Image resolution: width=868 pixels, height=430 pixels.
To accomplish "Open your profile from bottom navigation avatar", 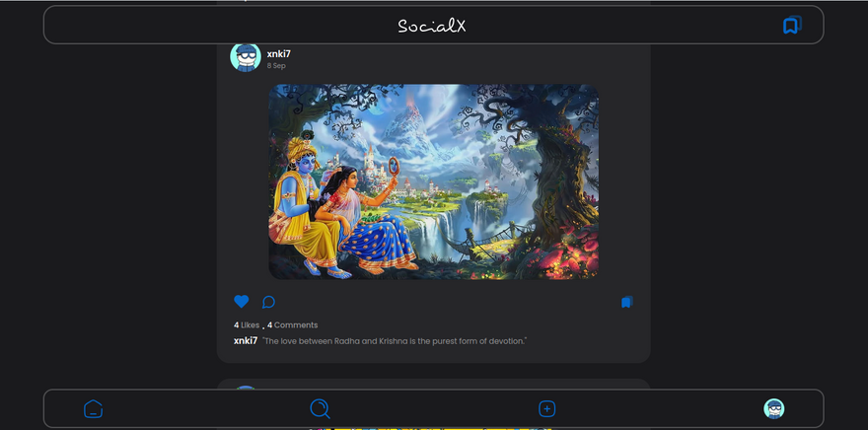I will (774, 408).
